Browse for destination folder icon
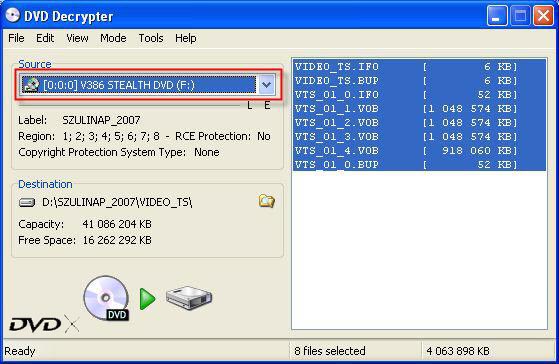This screenshot has width=559, height=364. pyautogui.click(x=267, y=201)
